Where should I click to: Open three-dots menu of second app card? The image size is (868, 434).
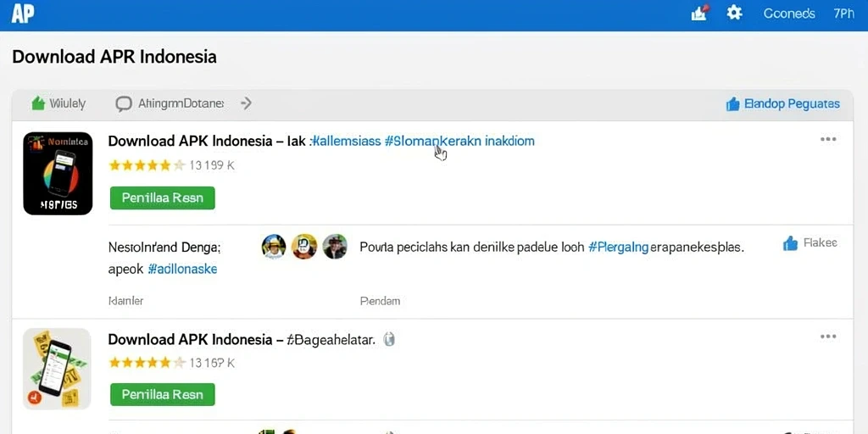(828, 336)
